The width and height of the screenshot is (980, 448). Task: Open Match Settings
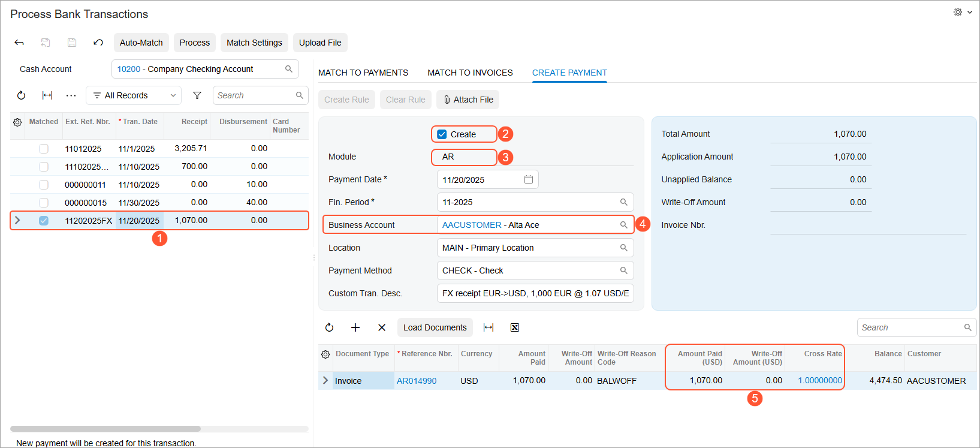[x=254, y=43]
